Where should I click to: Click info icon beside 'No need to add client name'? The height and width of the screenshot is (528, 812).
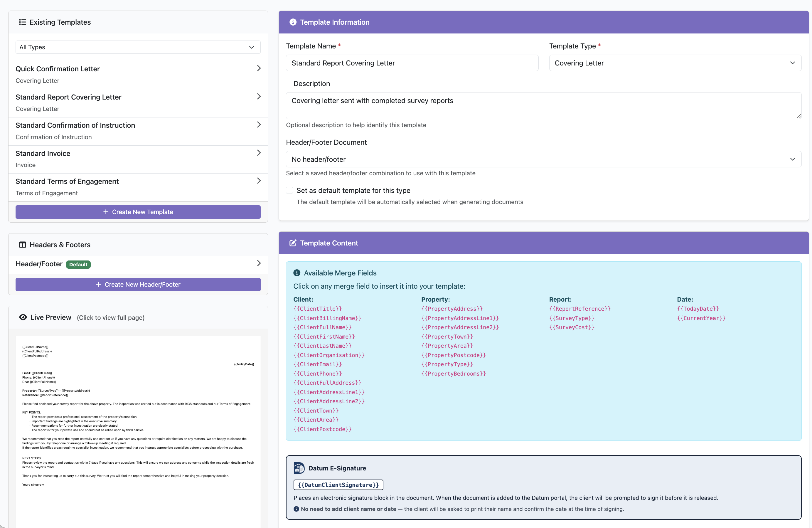point(296,509)
